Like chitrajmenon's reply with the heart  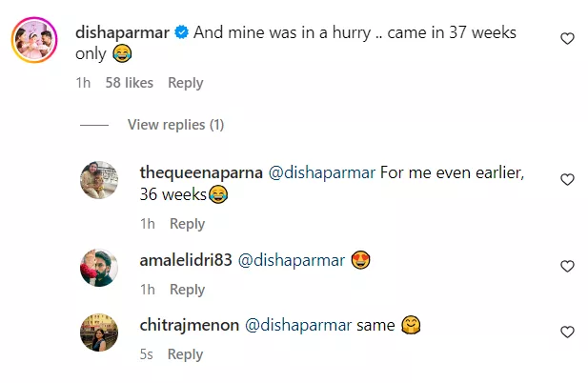[x=567, y=332]
